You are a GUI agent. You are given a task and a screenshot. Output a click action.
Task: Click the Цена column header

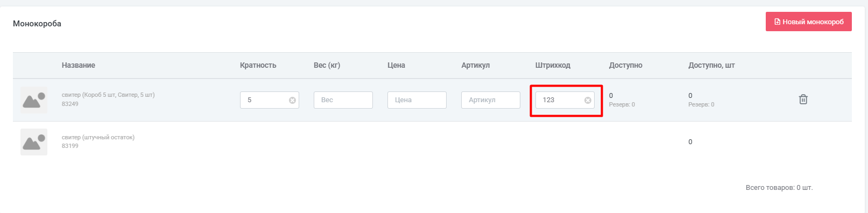click(396, 65)
